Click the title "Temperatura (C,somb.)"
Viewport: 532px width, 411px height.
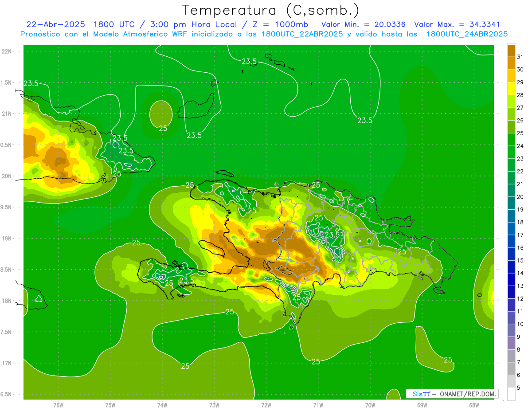pyautogui.click(x=271, y=11)
